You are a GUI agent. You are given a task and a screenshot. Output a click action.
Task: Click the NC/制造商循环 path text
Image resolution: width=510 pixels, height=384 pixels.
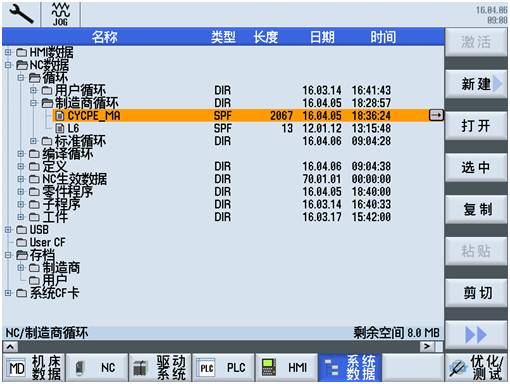(47, 333)
